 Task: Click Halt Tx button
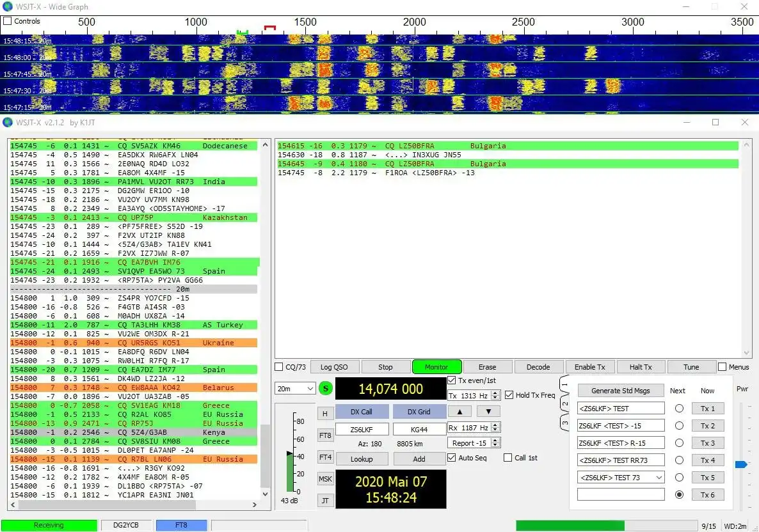pyautogui.click(x=641, y=367)
